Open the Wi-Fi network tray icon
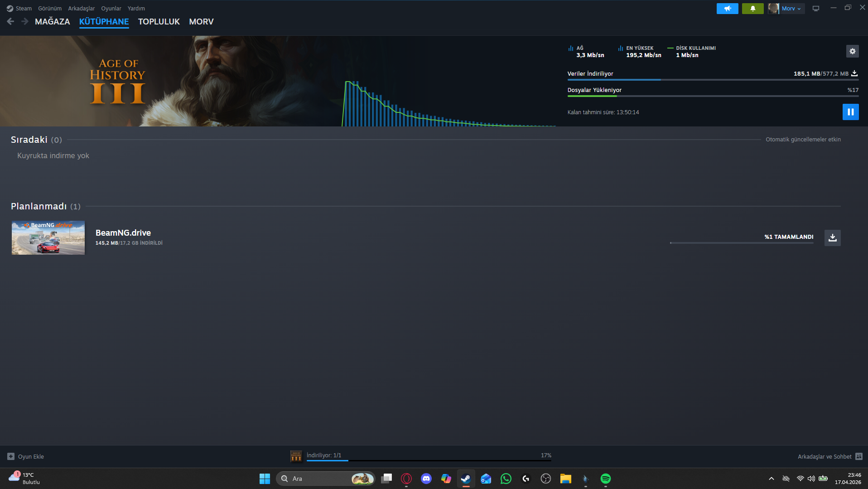Image resolution: width=868 pixels, height=489 pixels. pos(800,479)
